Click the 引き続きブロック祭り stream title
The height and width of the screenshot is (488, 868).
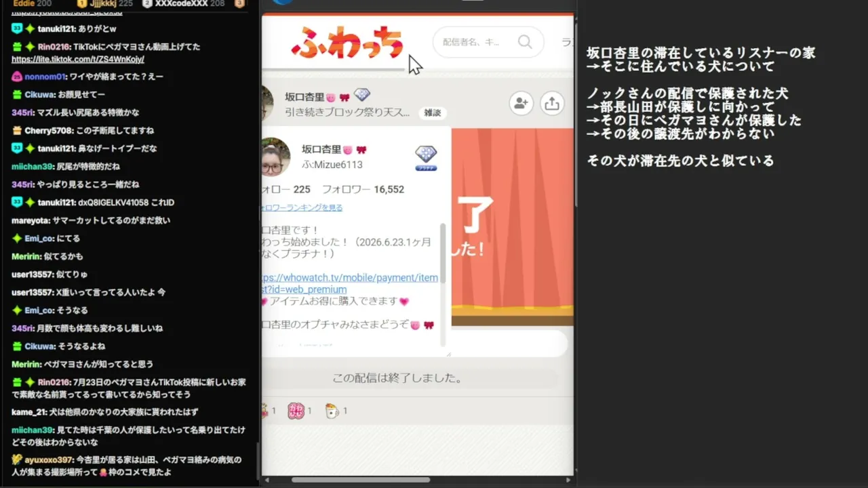347,113
